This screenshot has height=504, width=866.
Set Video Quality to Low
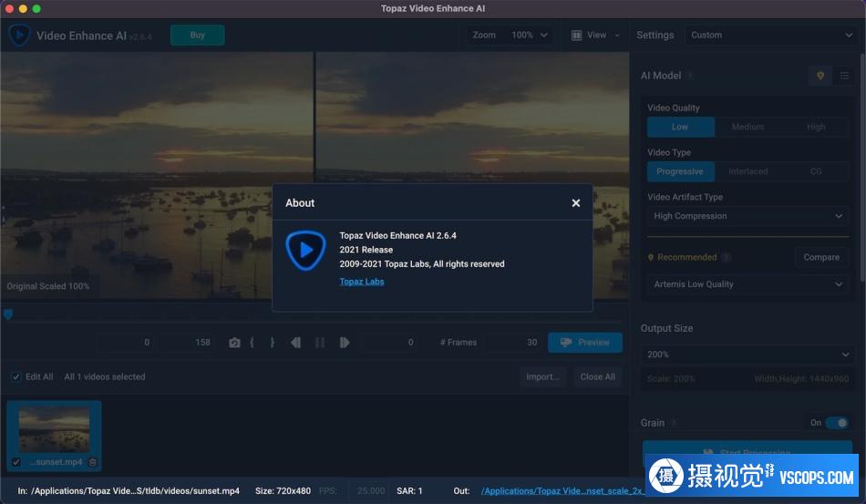tap(680, 127)
